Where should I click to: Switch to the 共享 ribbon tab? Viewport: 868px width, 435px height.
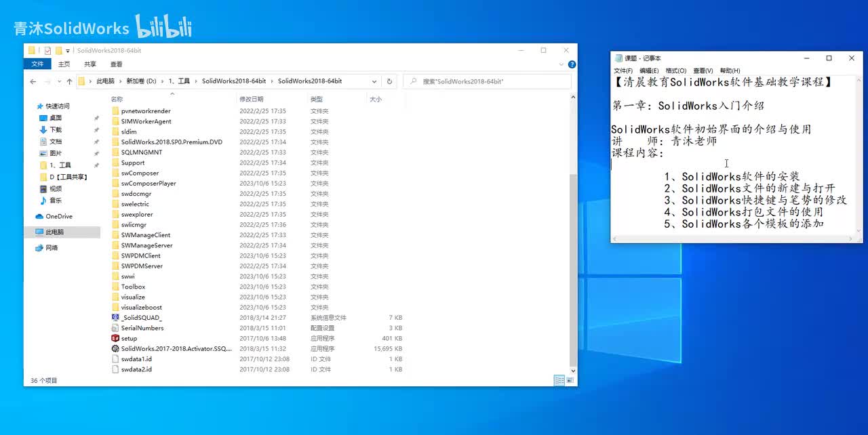tap(90, 64)
